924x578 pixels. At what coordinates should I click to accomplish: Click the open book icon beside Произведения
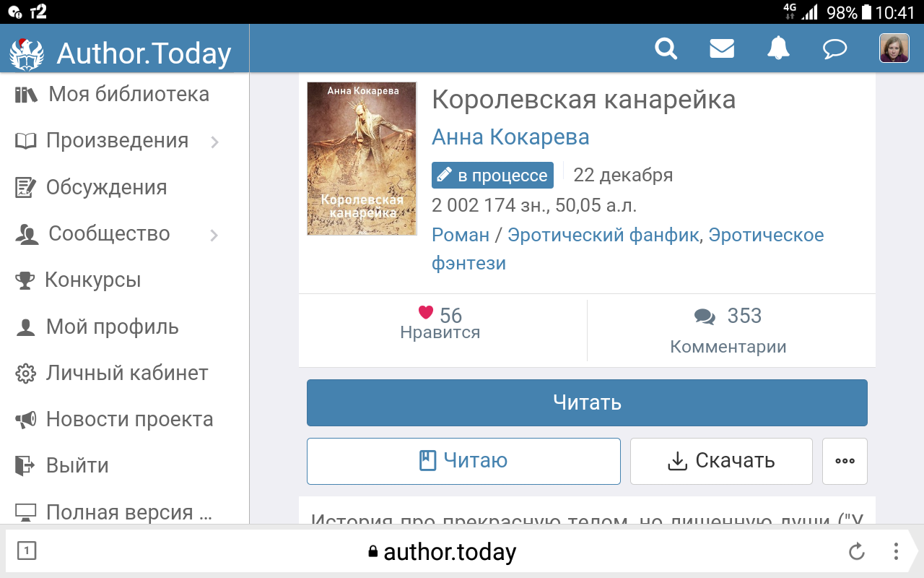point(25,141)
